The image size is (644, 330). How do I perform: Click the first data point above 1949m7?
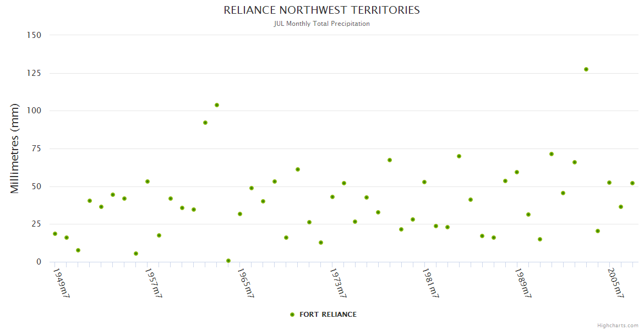[x=55, y=234]
